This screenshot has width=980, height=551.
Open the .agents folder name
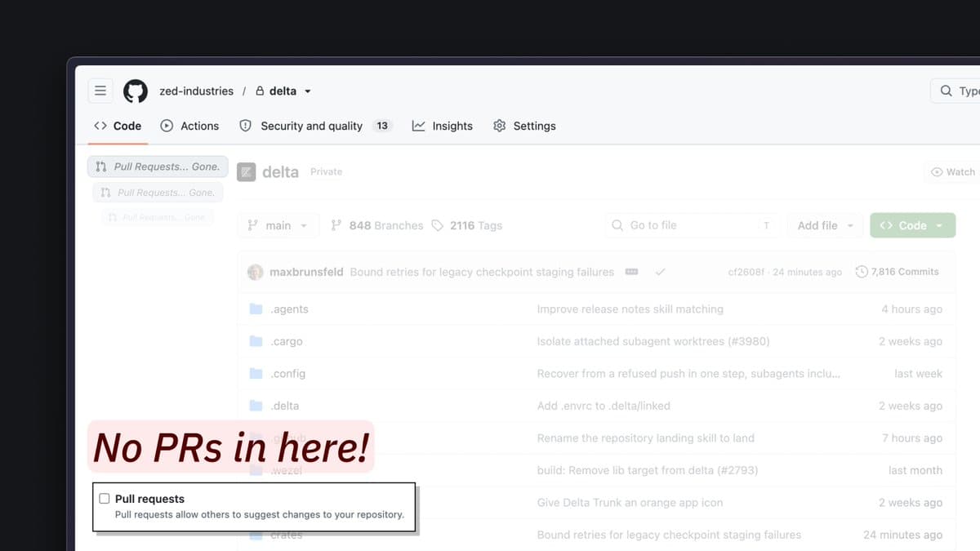[x=289, y=309]
